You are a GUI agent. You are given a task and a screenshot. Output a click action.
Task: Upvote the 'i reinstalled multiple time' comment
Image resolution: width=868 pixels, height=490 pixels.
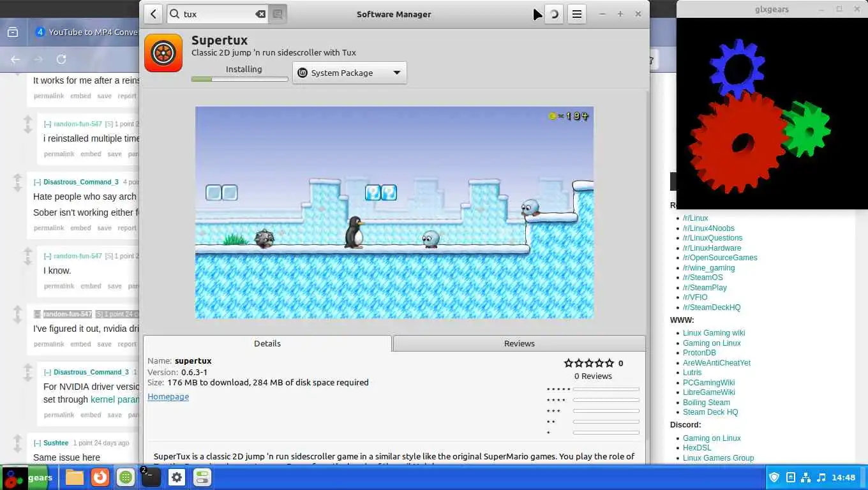click(27, 119)
